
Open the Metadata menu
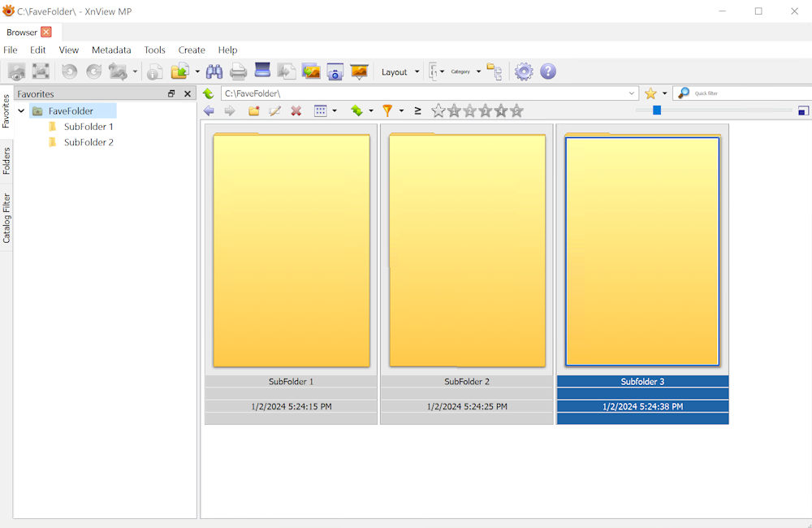[111, 50]
